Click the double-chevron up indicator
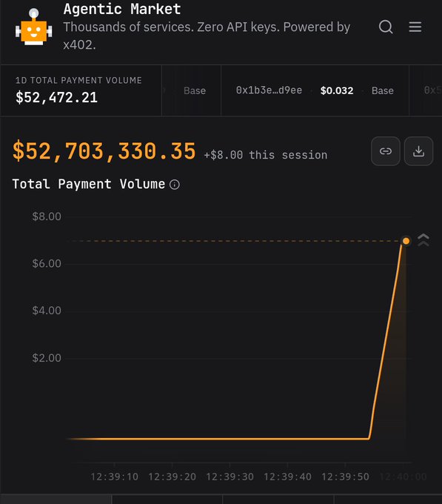This screenshot has height=504, width=442. 423,240
